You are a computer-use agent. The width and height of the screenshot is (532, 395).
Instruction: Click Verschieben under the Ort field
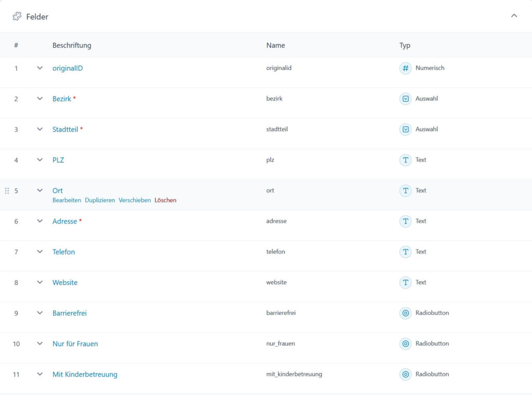tap(135, 200)
